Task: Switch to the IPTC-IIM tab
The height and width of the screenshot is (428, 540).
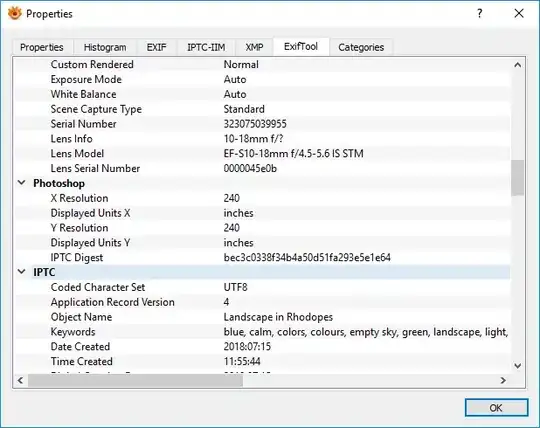Action: click(206, 47)
